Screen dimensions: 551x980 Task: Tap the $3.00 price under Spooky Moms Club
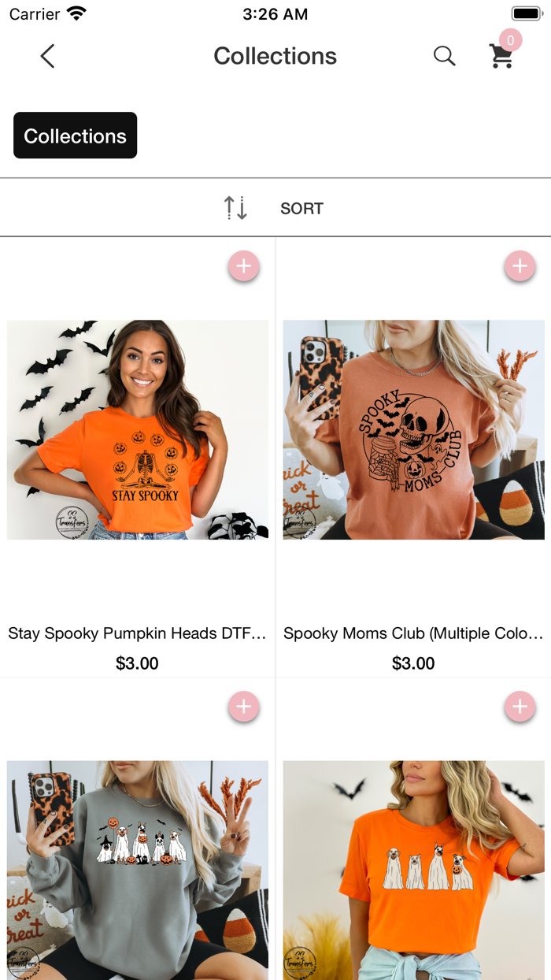413,663
